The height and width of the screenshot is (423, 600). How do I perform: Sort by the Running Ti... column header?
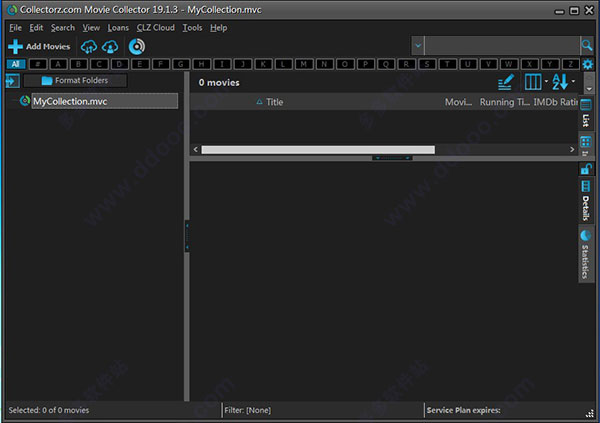tap(504, 102)
